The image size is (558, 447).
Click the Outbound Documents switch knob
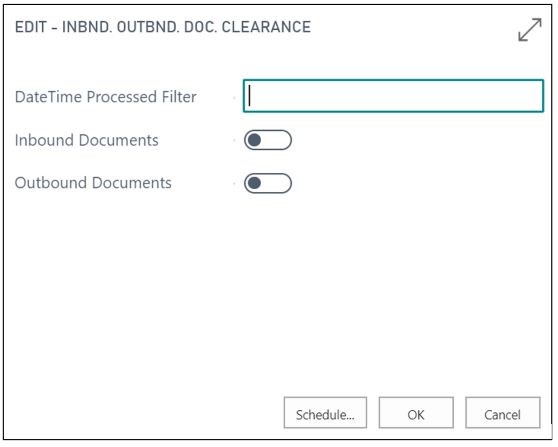coord(254,183)
